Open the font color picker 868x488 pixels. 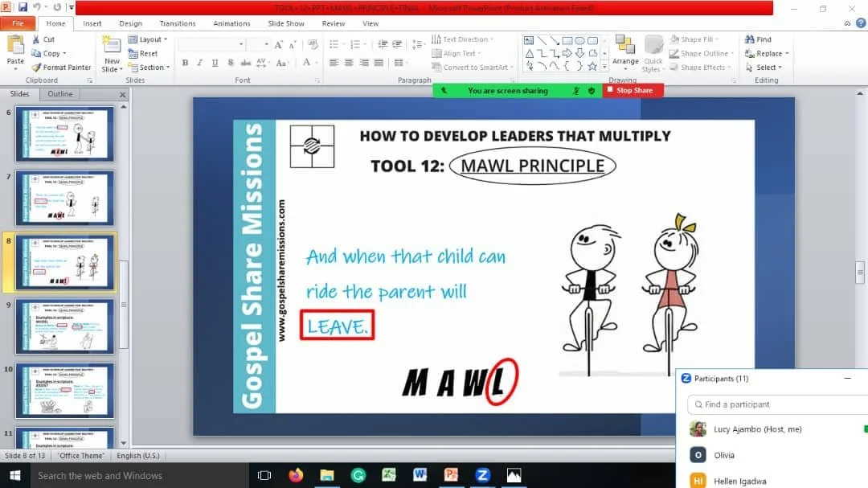(310, 63)
